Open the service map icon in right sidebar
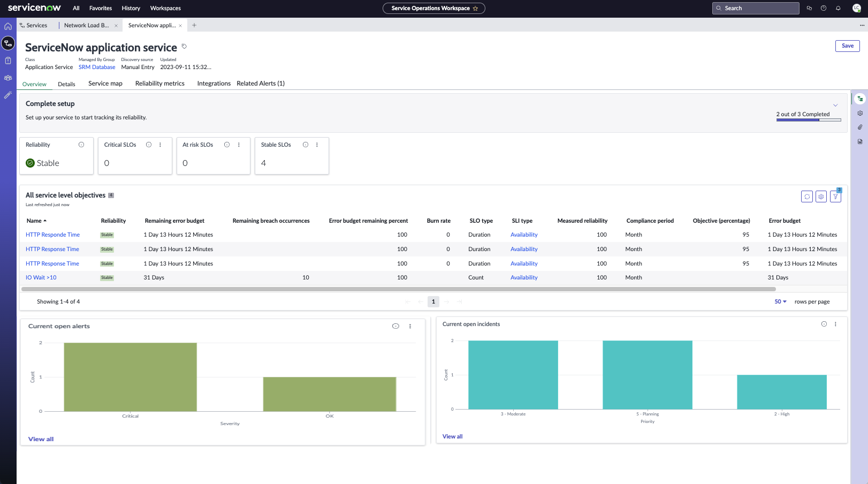 pyautogui.click(x=860, y=99)
